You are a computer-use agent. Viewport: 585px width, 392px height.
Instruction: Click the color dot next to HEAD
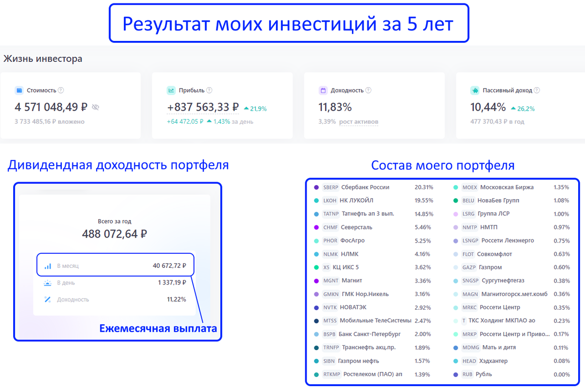[455, 361]
